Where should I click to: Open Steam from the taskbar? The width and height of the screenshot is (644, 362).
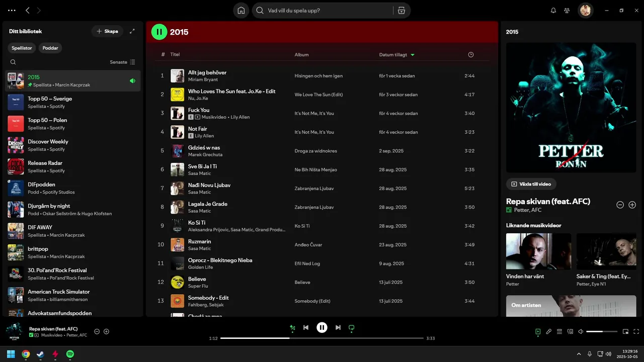40,354
